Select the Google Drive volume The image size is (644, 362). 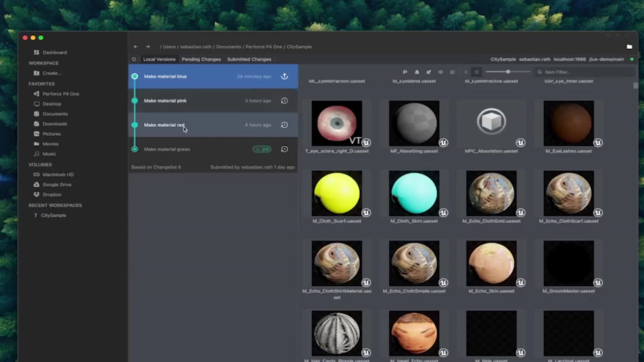point(52,185)
